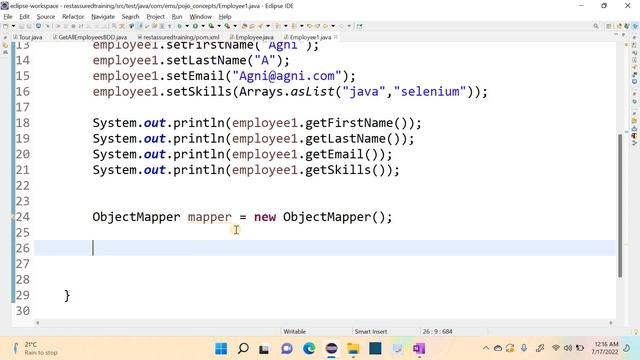The height and width of the screenshot is (360, 640).
Task: Click the mapper variable on line 24
Action: coord(209,217)
